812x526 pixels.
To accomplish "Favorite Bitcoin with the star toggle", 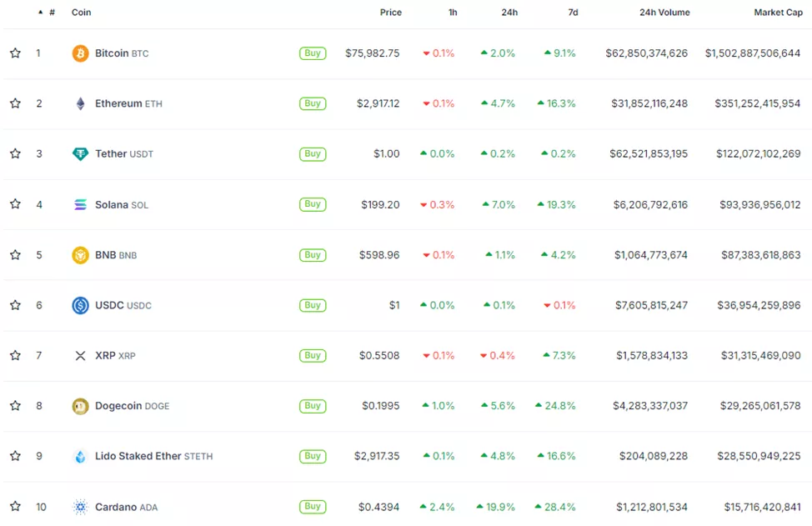I will point(15,53).
